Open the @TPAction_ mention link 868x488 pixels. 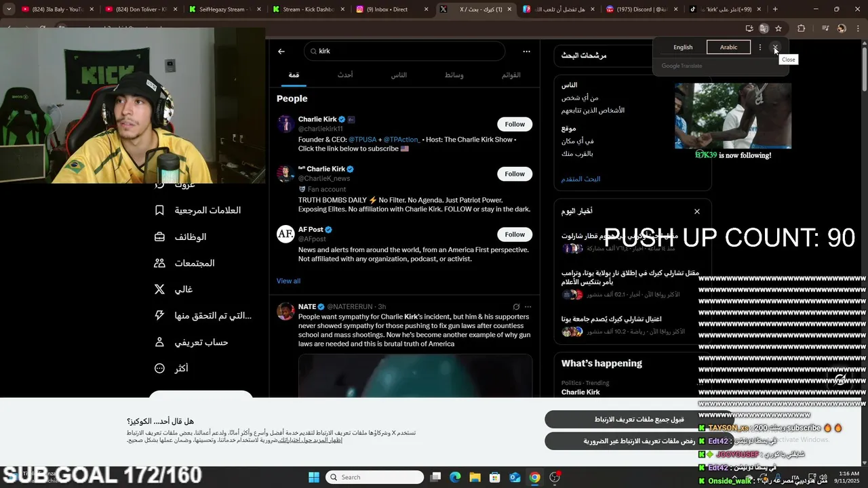pyautogui.click(x=401, y=140)
